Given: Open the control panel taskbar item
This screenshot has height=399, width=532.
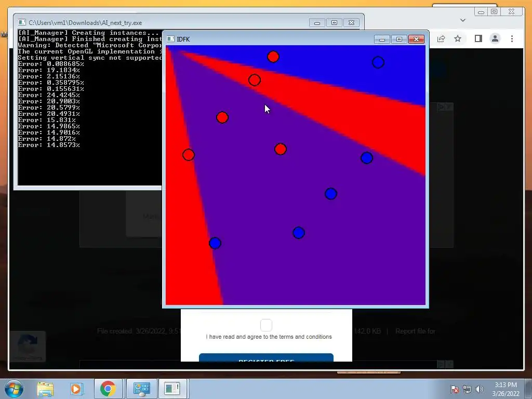Looking at the screenshot, I should coord(141,389).
